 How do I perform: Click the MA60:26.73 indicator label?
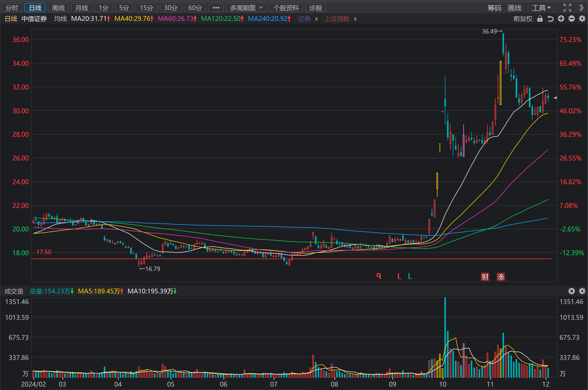click(177, 19)
